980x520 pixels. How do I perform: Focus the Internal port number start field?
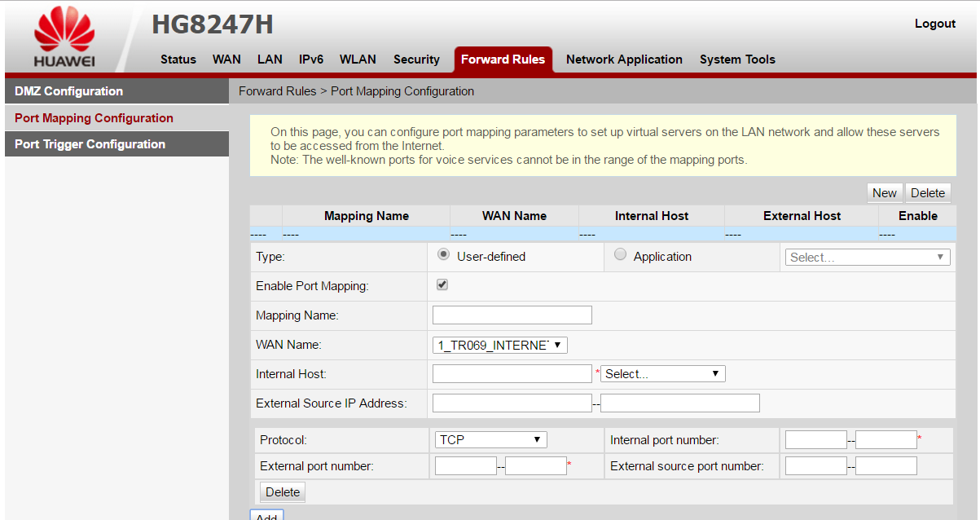pyautogui.click(x=816, y=440)
